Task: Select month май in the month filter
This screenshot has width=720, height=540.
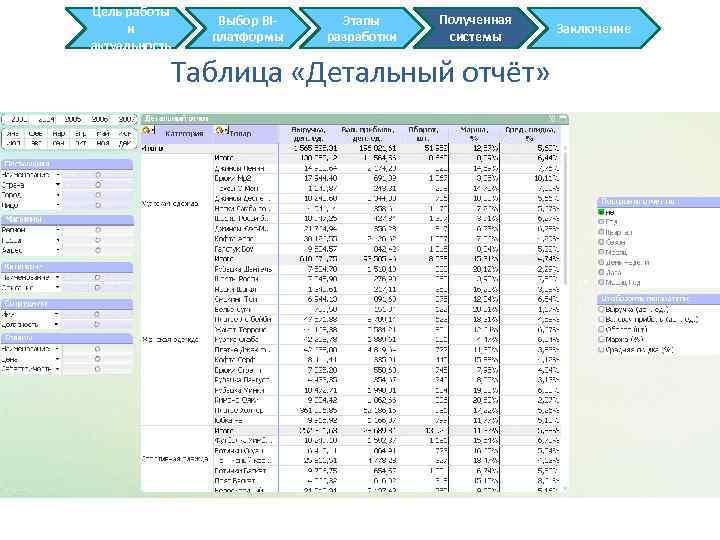Action: [x=103, y=134]
